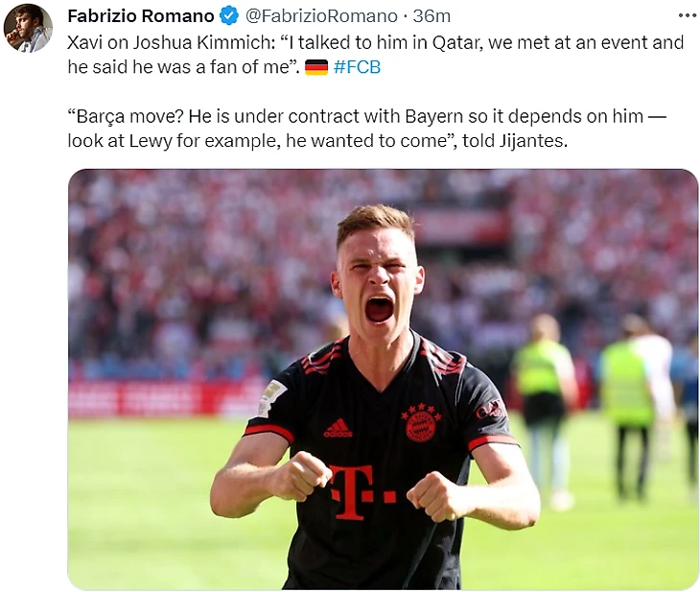The image size is (700, 592).
Task: Click the blue verified badge
Action: (x=229, y=16)
